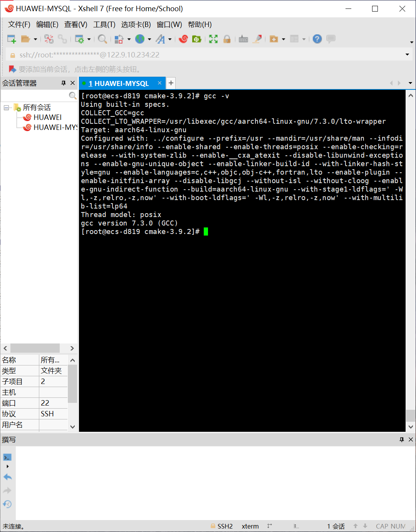This screenshot has width=416, height=532.
Task: Click the Open session folder icon
Action: coord(25,39)
